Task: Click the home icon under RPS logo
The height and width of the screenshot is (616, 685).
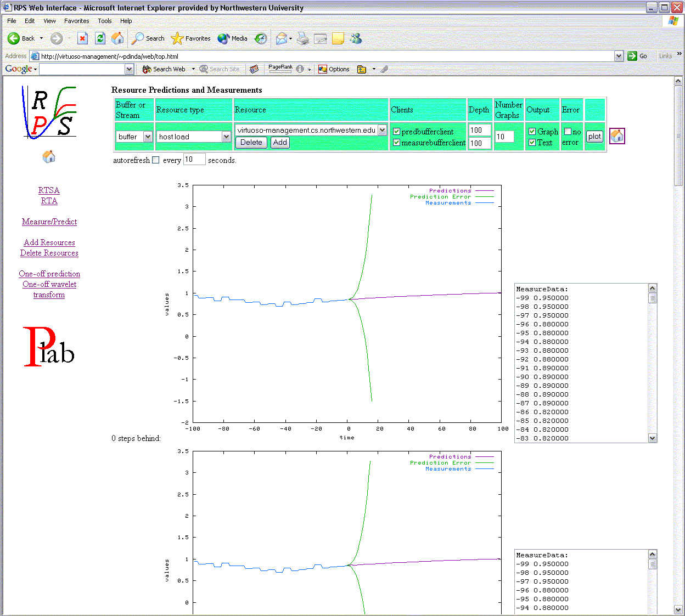Action: 49,157
